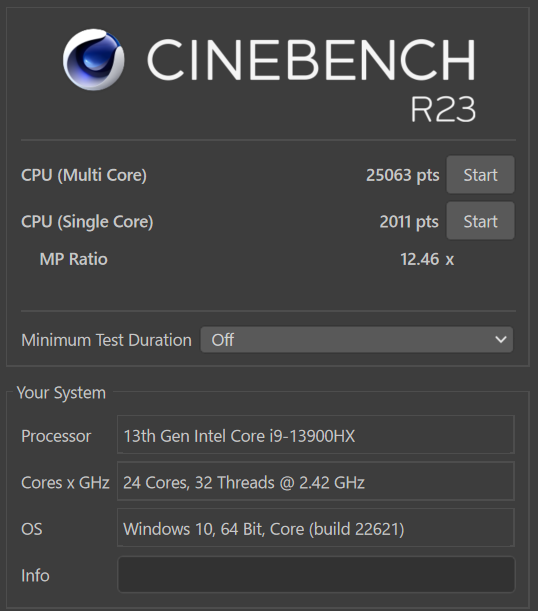This screenshot has height=611, width=538.
Task: Click the empty Info text field
Action: pyautogui.click(x=316, y=575)
